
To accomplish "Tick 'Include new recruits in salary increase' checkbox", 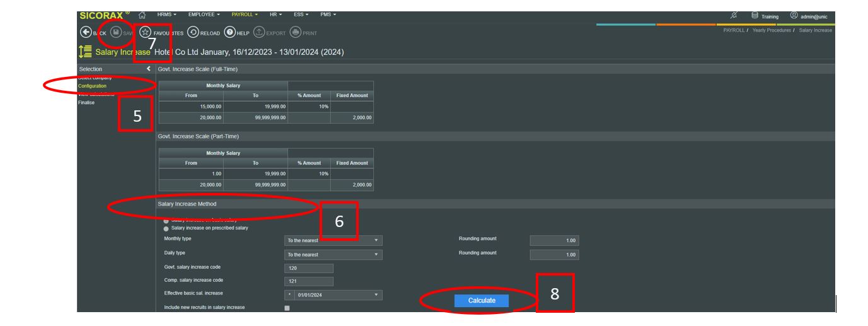I will tap(287, 308).
